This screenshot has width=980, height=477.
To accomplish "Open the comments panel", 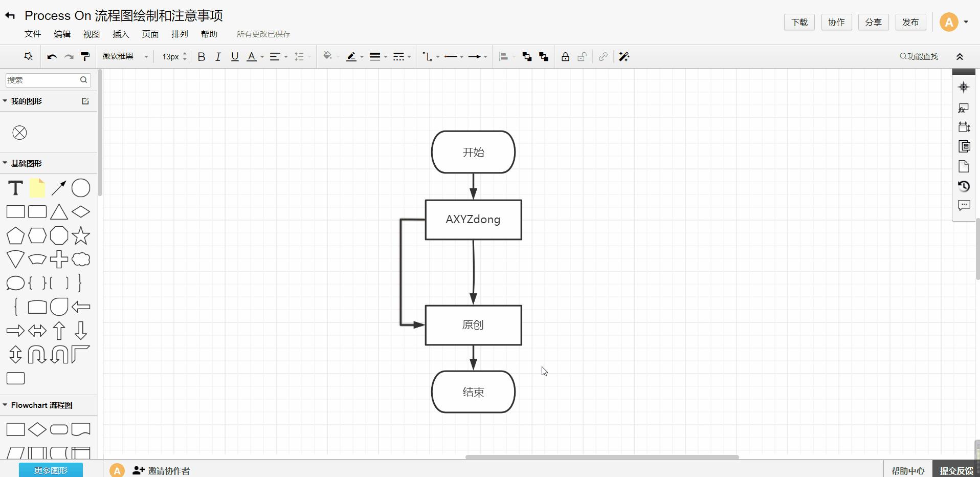I will [x=964, y=205].
